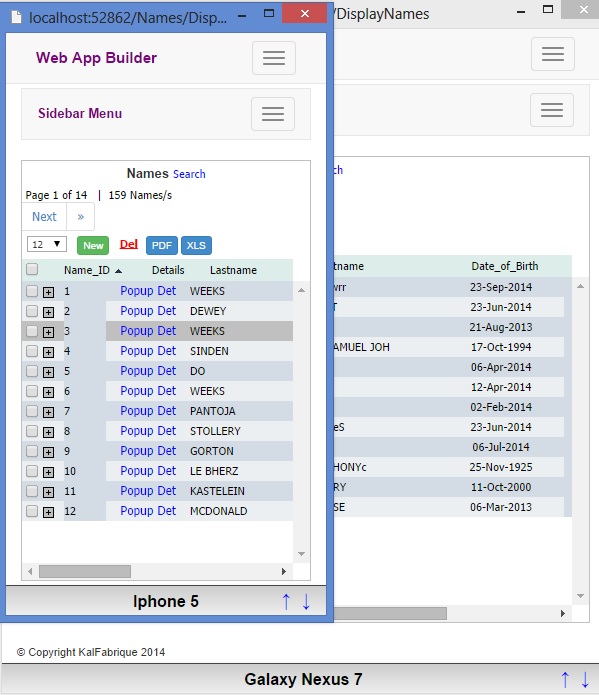Sort by Lastname column header
The image size is (599, 695).
233,270
